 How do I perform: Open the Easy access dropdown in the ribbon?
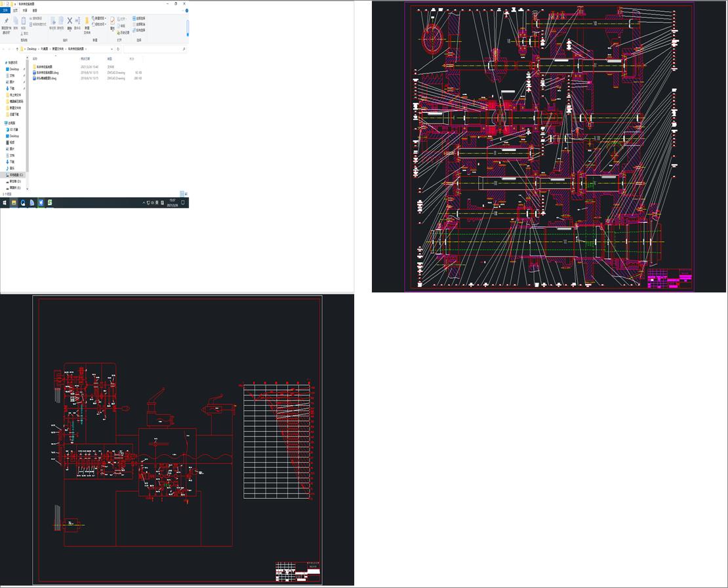click(99, 24)
